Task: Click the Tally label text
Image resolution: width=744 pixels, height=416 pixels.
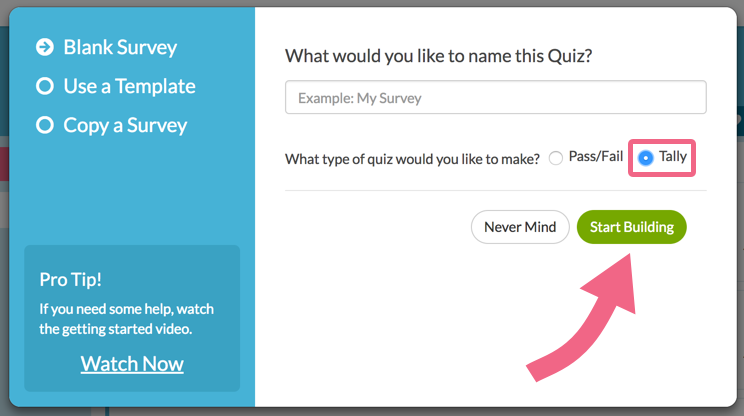Action: coord(673,158)
